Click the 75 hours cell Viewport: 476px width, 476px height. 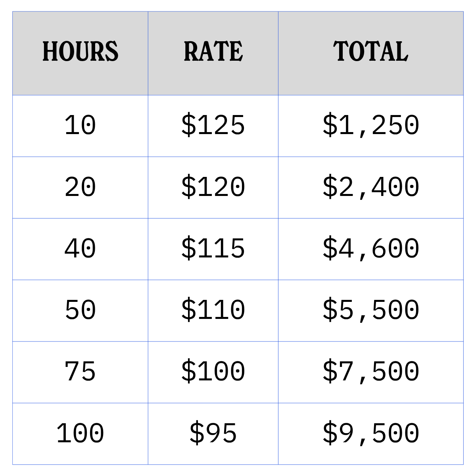click(x=80, y=372)
